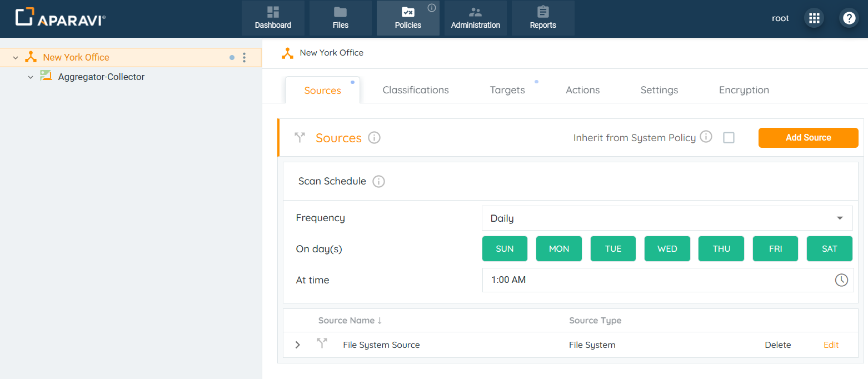This screenshot has height=379, width=868.
Task: Enable Inherit from System Policy checkbox
Action: pyautogui.click(x=729, y=138)
